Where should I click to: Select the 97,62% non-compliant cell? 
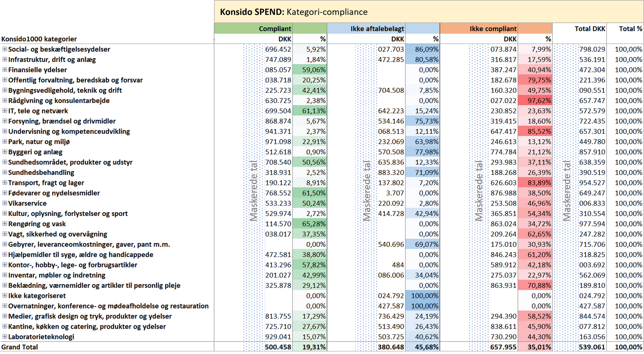tap(535, 100)
